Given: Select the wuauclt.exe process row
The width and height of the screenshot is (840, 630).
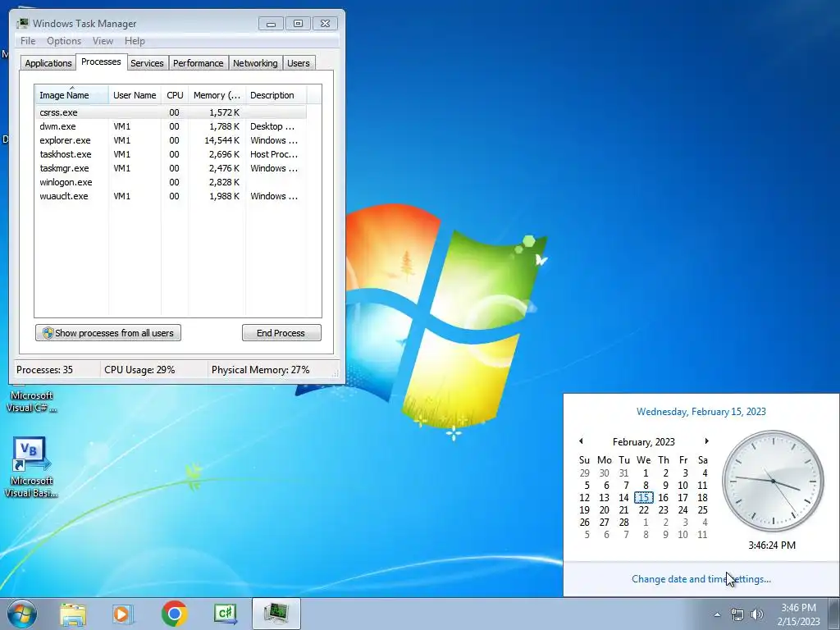Looking at the screenshot, I should tap(171, 196).
